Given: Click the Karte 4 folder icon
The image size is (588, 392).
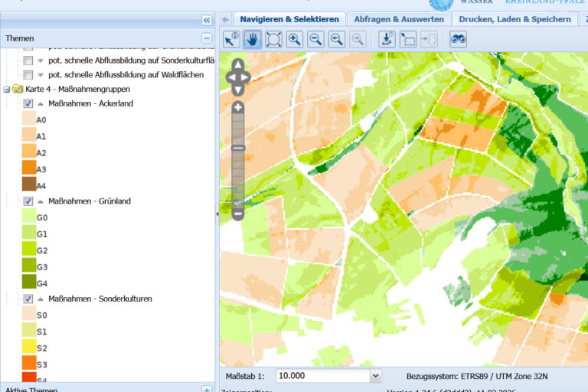Looking at the screenshot, I should pos(18,89).
